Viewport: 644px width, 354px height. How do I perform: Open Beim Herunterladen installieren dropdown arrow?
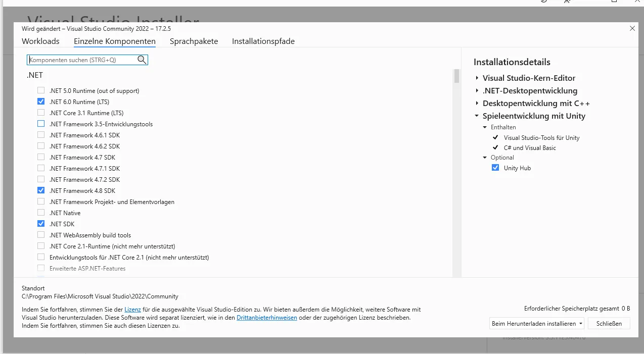581,324
